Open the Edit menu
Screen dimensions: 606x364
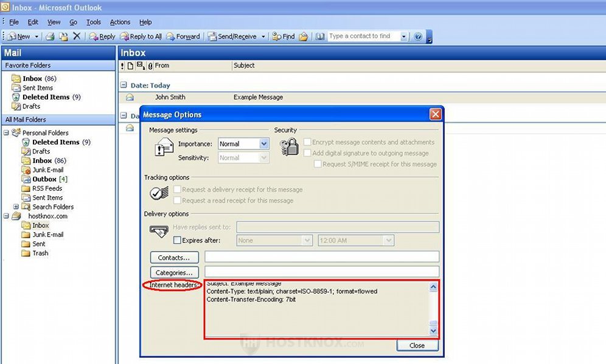point(33,22)
